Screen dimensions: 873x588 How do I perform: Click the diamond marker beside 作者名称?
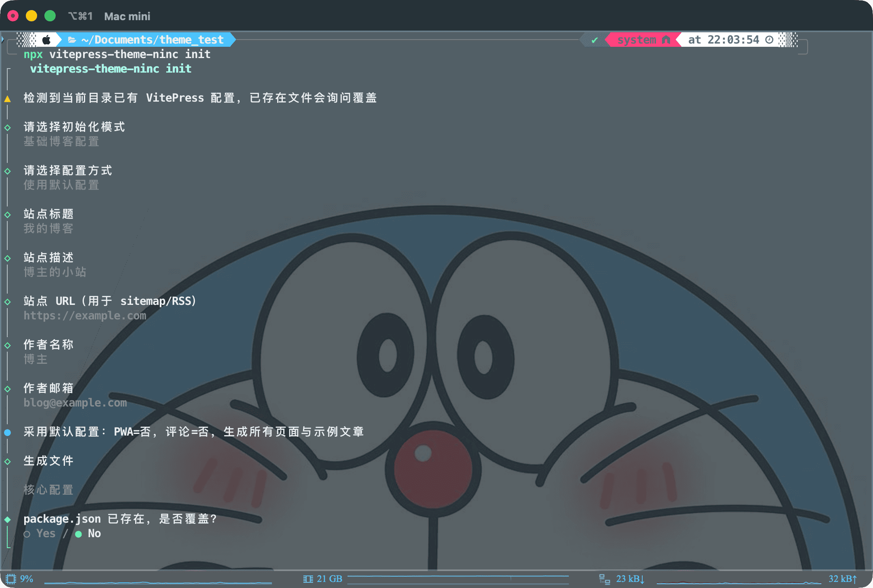click(7, 346)
